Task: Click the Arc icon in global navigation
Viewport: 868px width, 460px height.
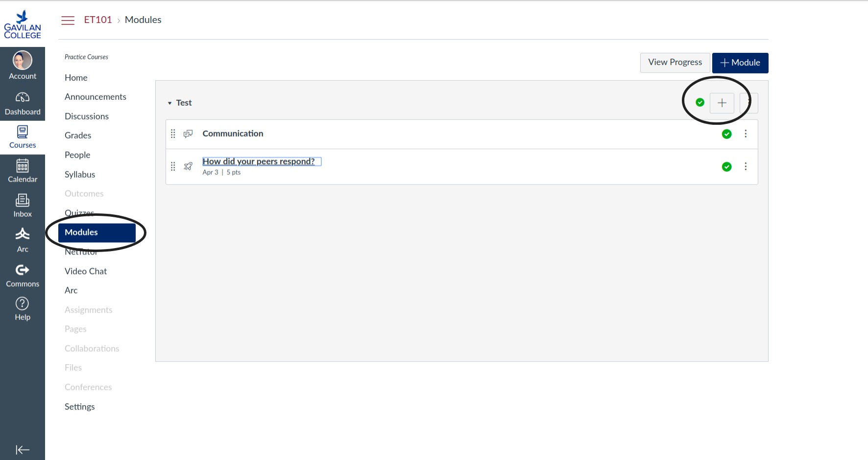Action: click(x=23, y=234)
